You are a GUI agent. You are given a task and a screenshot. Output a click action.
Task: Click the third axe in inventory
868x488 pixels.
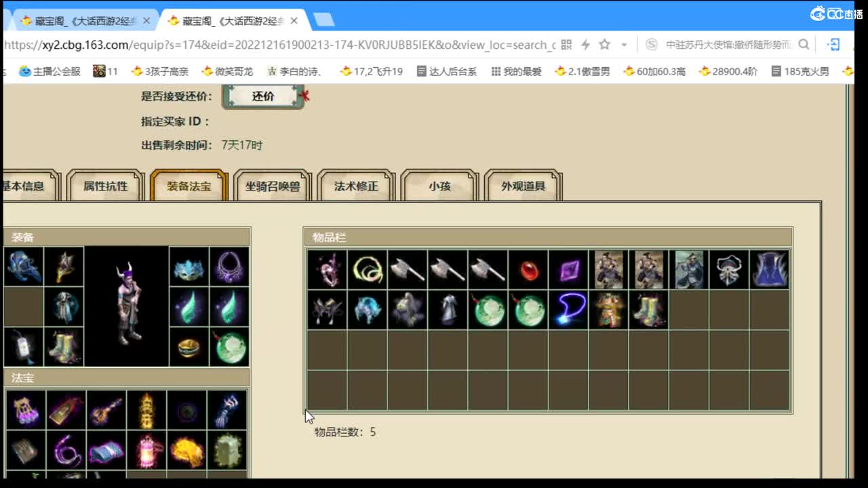[488, 270]
